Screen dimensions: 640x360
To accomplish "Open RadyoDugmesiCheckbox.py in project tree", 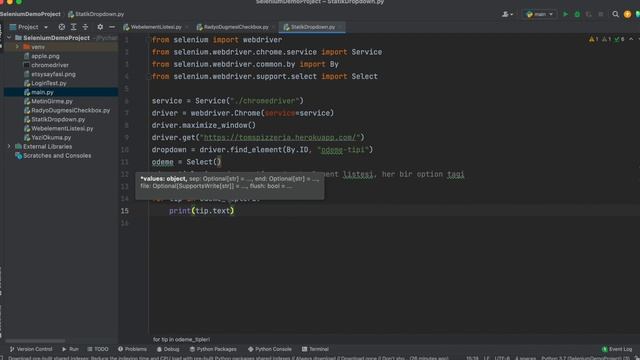I will pyautogui.click(x=70, y=110).
